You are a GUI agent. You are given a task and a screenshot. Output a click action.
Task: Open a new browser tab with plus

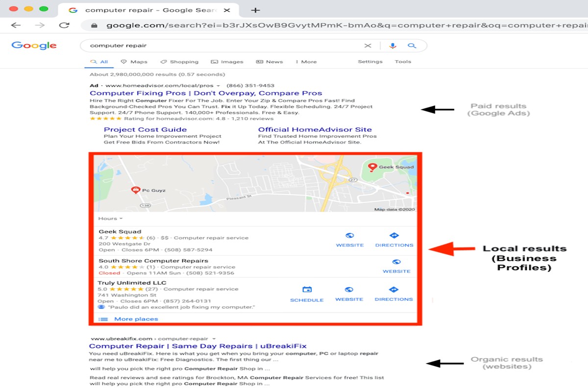coord(255,10)
